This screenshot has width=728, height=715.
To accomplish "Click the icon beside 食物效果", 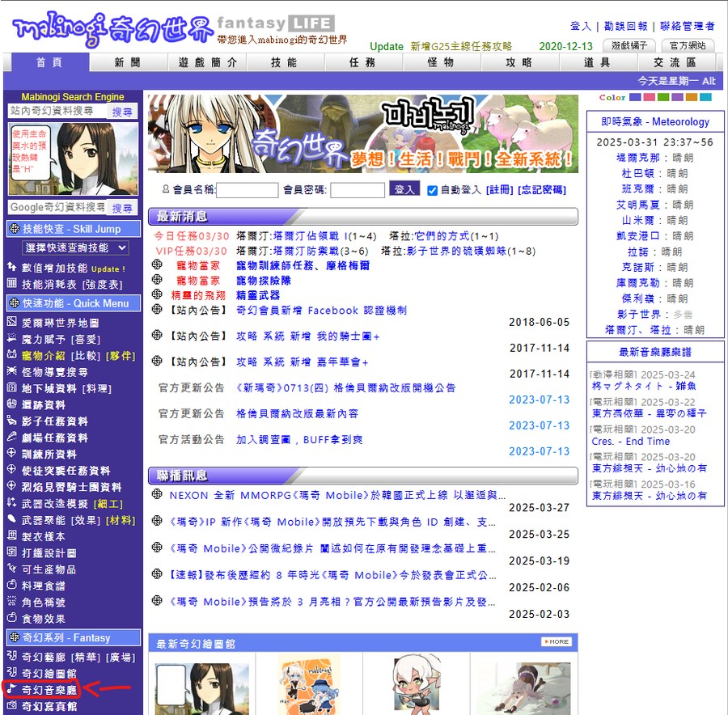I will 11,617.
